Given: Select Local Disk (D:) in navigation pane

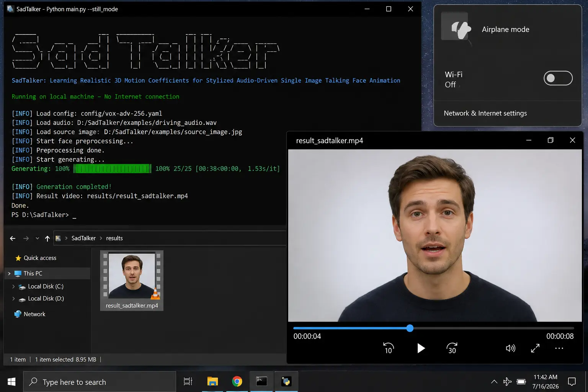Looking at the screenshot, I should point(46,299).
